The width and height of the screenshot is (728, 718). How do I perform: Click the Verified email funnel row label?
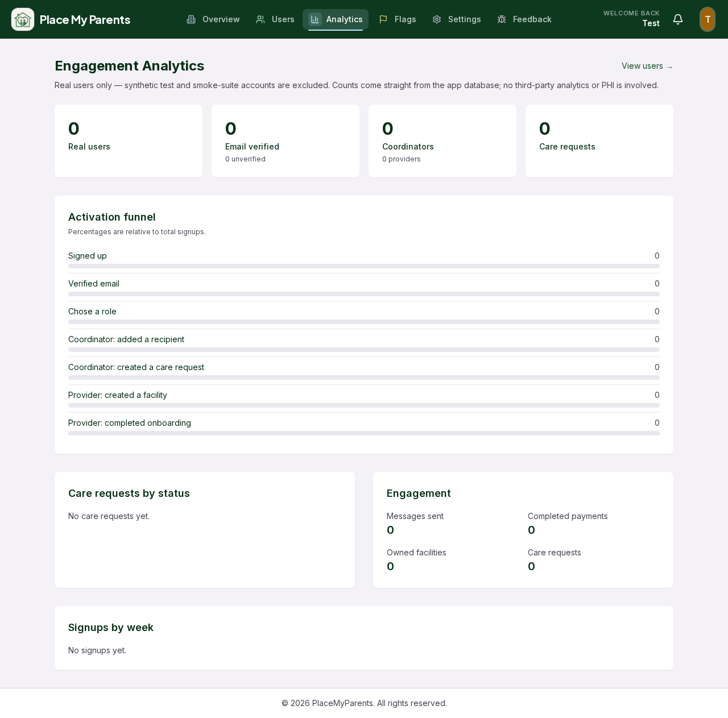coord(94,284)
